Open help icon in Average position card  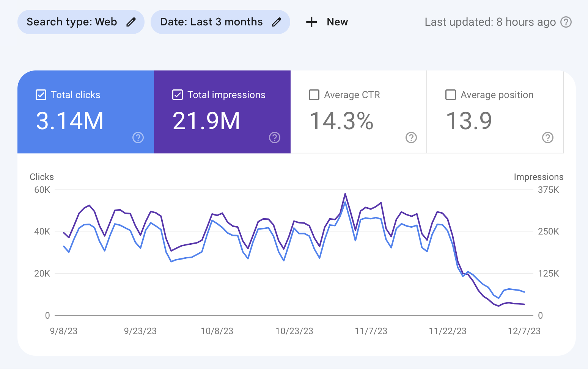tap(548, 138)
